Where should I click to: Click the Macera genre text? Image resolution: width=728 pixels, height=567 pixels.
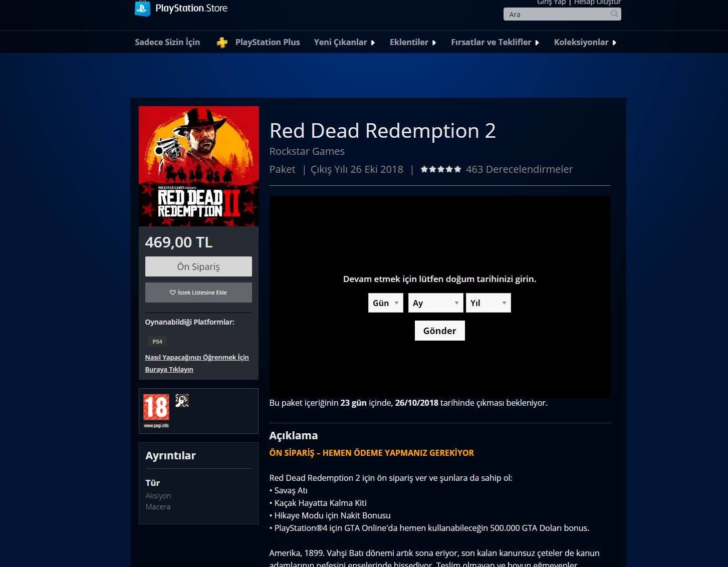tap(158, 506)
